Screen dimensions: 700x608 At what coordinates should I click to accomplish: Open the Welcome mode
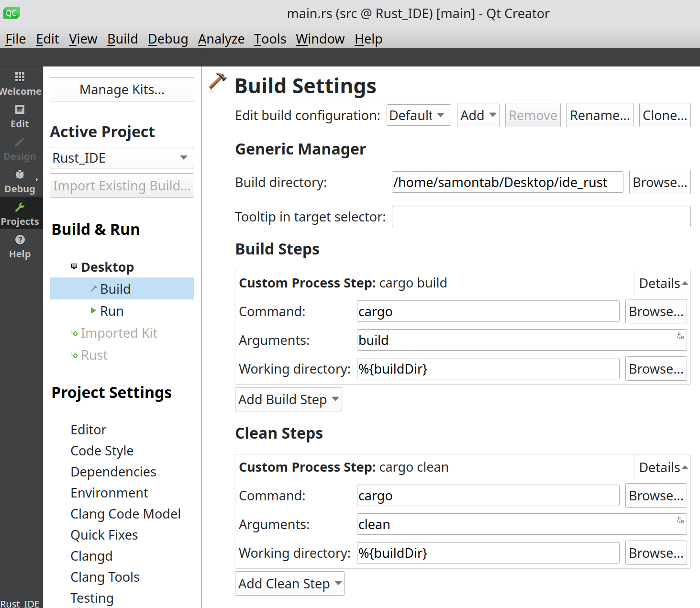20,83
